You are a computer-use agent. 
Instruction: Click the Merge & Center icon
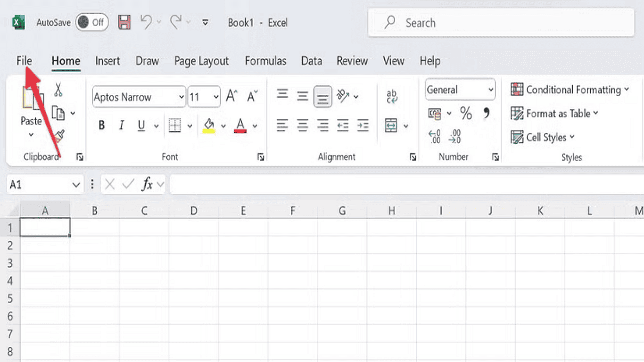tap(391, 125)
